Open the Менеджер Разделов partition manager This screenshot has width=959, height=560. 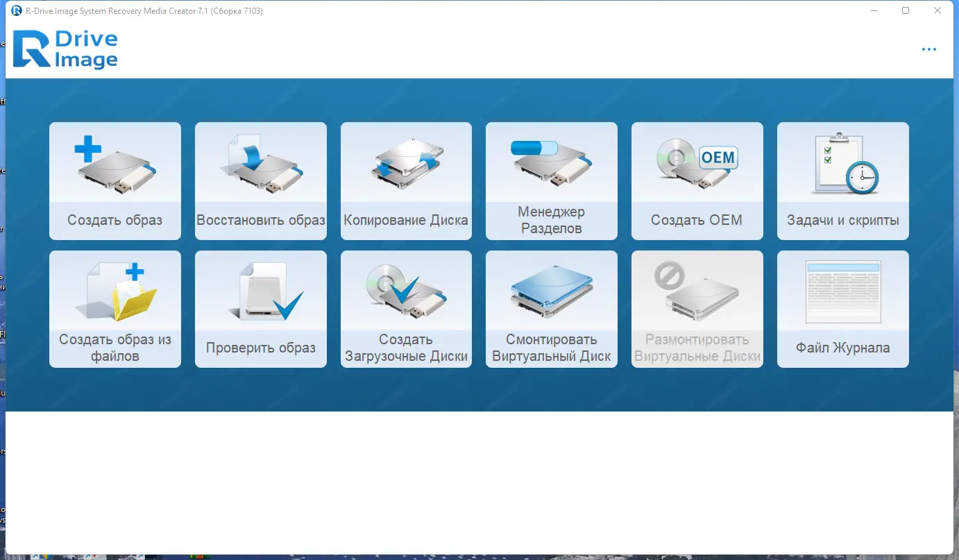(551, 180)
